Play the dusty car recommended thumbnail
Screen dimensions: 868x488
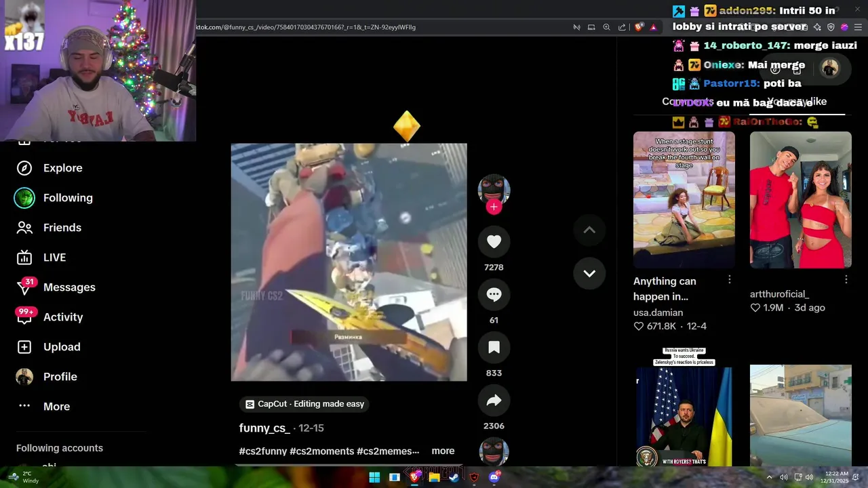[800, 415]
